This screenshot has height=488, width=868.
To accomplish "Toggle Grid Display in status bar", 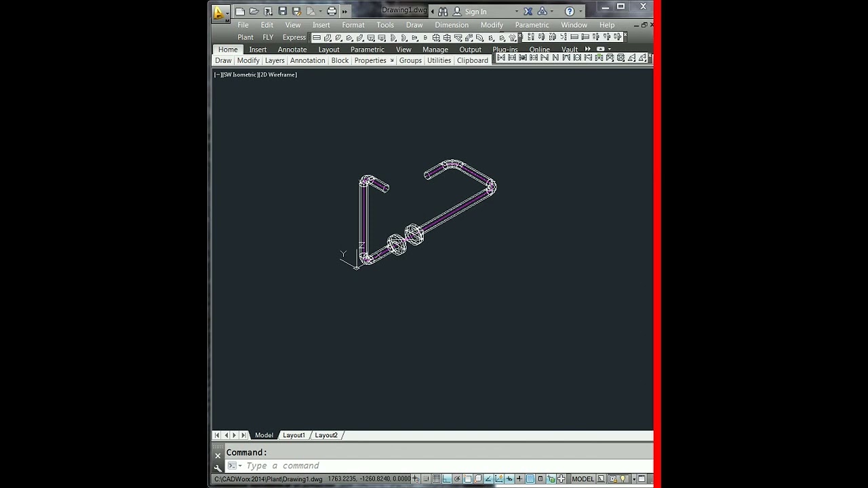I will tap(436, 479).
